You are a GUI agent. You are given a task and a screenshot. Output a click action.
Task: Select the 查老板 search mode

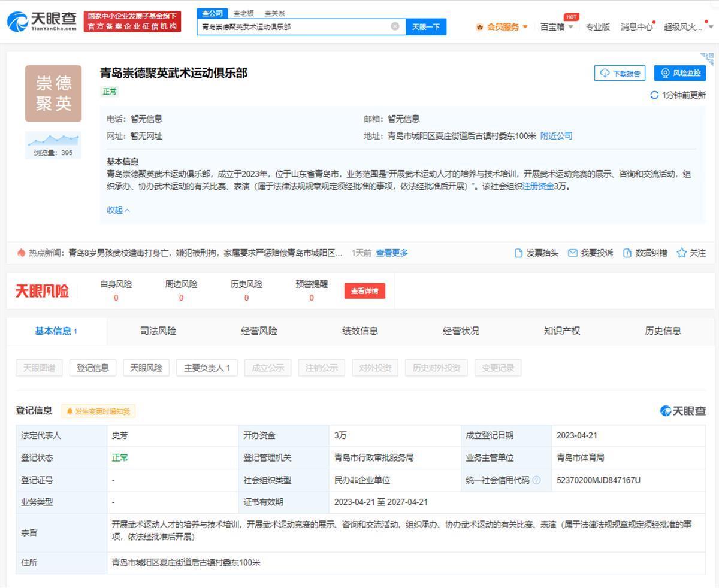coord(243,13)
